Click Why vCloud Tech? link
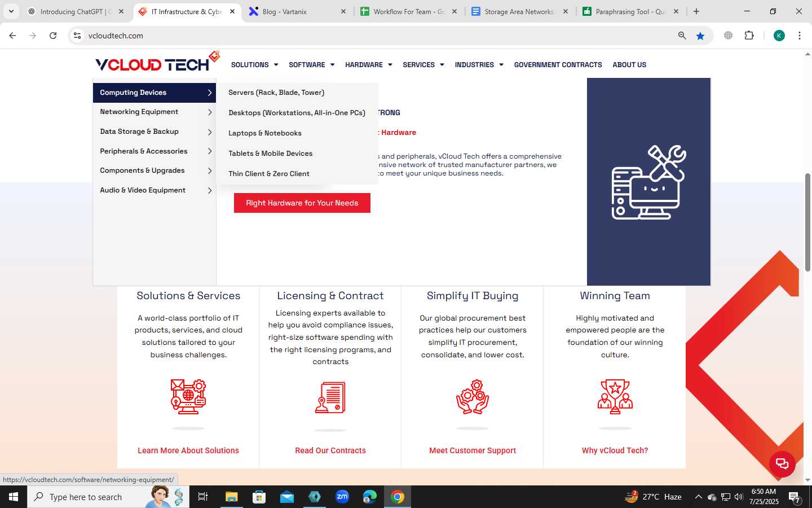This screenshot has width=812, height=508. point(615,450)
